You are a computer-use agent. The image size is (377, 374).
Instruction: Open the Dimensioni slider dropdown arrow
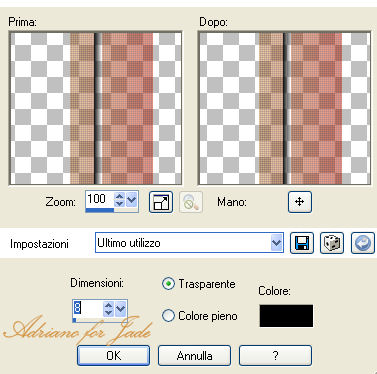coord(120,309)
